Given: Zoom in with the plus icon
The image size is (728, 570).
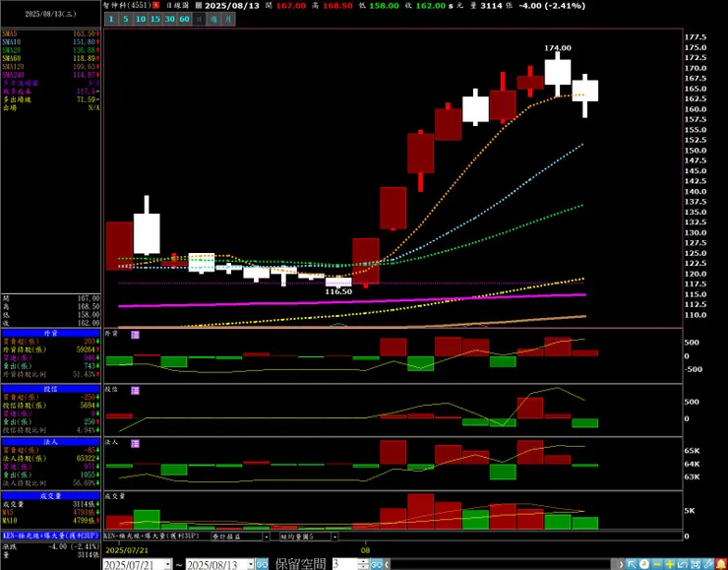Looking at the screenshot, I should coord(670,564).
